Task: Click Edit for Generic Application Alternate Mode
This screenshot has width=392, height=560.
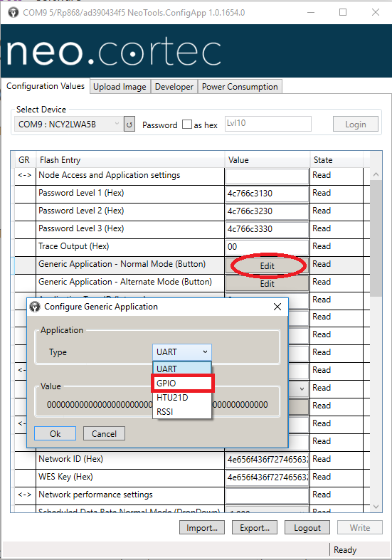Action: tap(267, 284)
